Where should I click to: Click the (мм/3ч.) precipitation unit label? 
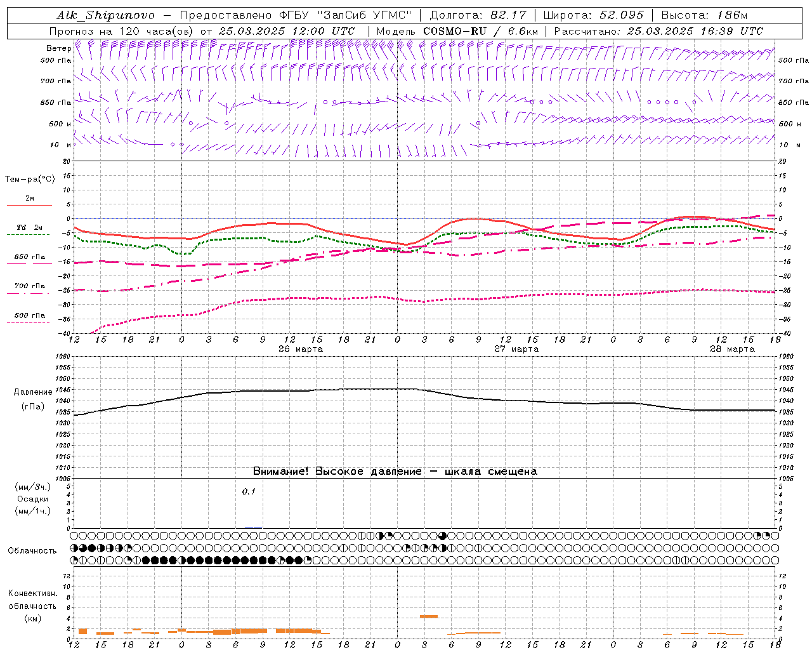(33, 487)
